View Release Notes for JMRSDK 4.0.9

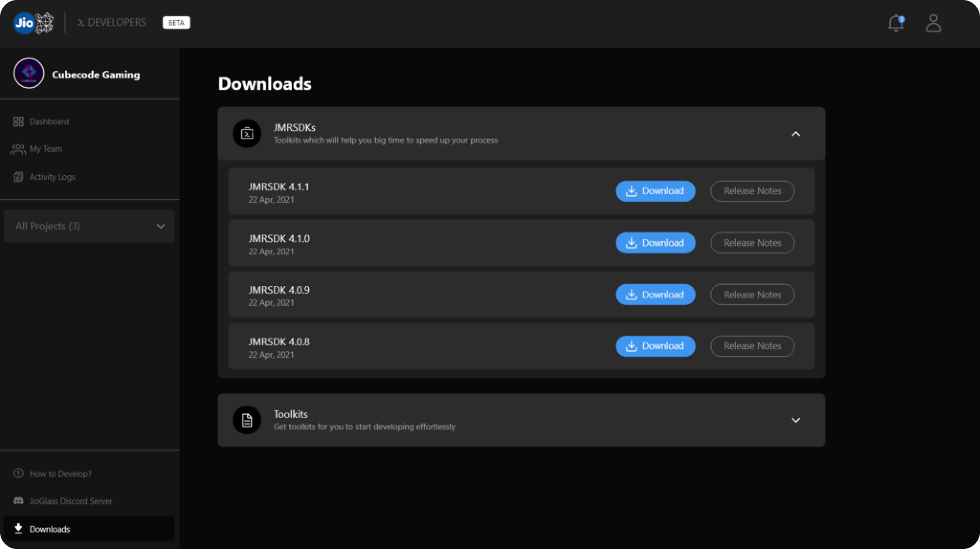(752, 295)
